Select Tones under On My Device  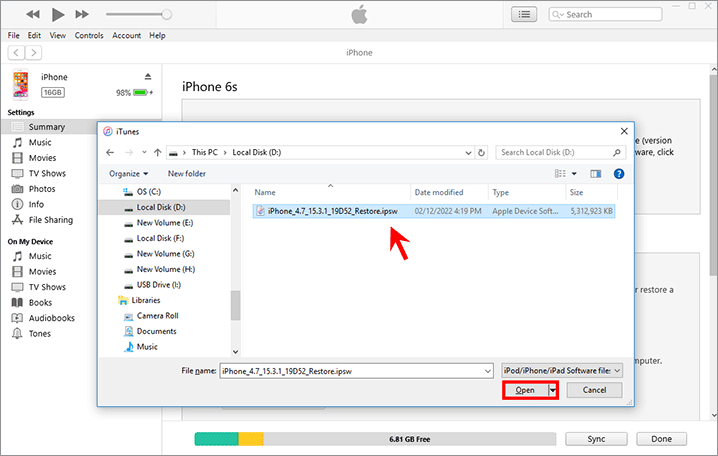pyautogui.click(x=39, y=334)
